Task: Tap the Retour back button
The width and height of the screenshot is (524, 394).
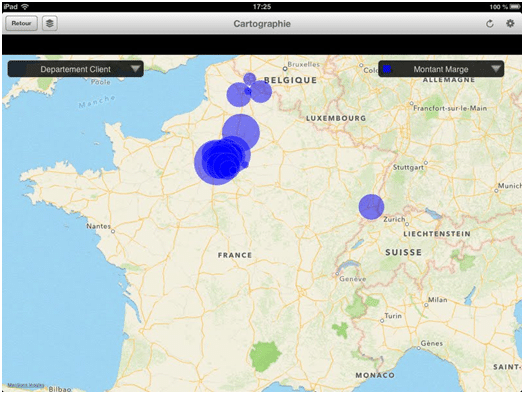Action: click(21, 23)
